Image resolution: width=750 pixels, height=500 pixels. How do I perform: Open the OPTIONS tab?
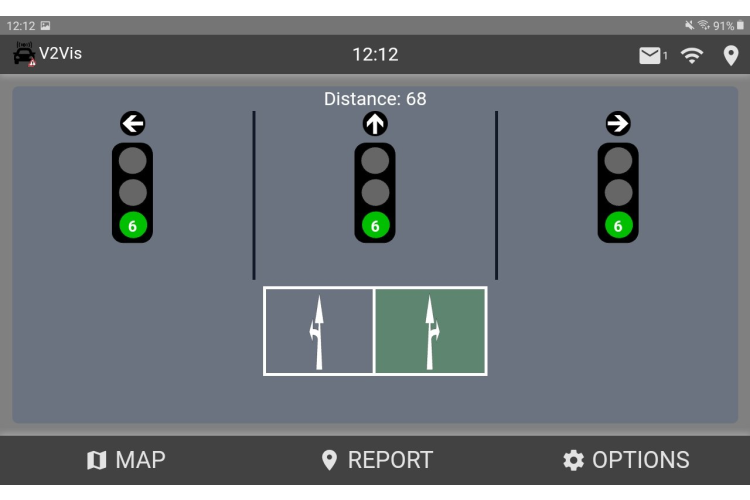pos(626,460)
